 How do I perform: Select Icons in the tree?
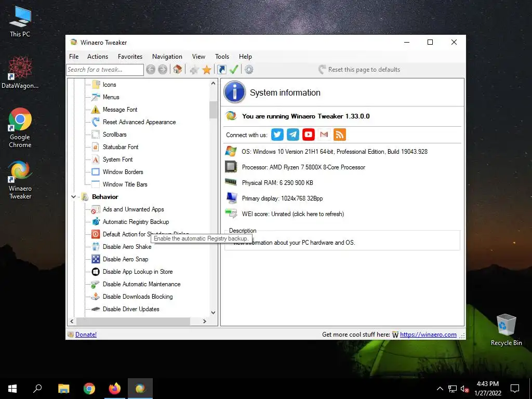[109, 85]
